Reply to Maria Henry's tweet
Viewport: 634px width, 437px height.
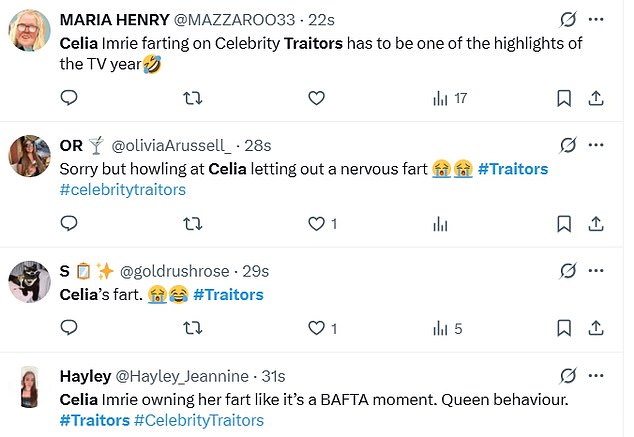pos(69,98)
